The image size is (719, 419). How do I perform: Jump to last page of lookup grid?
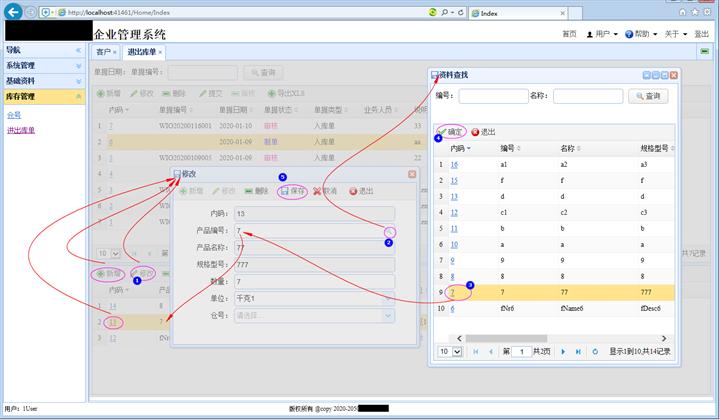[578, 352]
